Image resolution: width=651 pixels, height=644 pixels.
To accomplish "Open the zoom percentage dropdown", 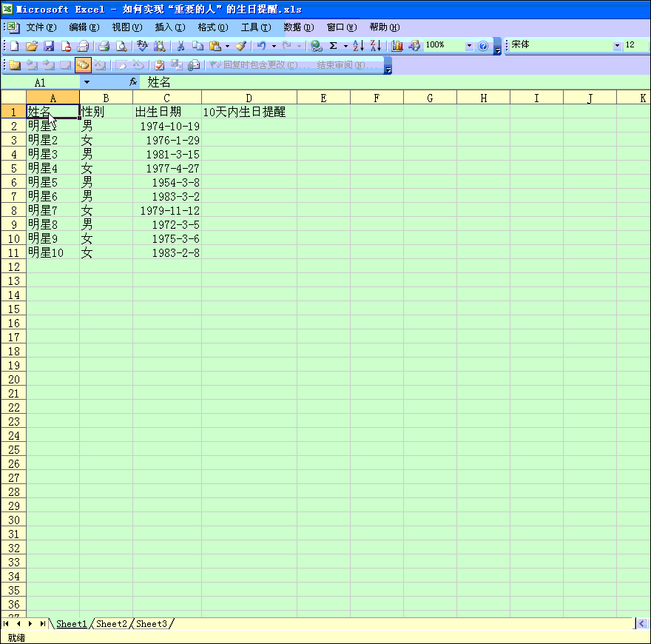I will [x=469, y=46].
